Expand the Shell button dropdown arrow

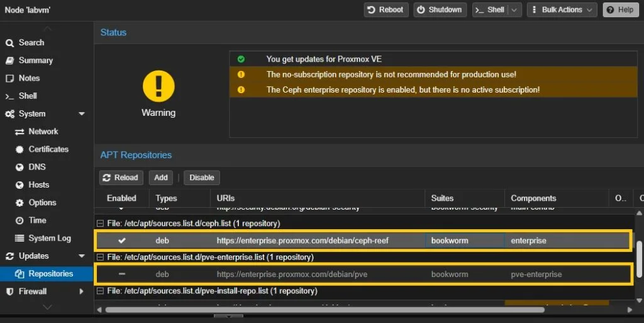pos(514,10)
